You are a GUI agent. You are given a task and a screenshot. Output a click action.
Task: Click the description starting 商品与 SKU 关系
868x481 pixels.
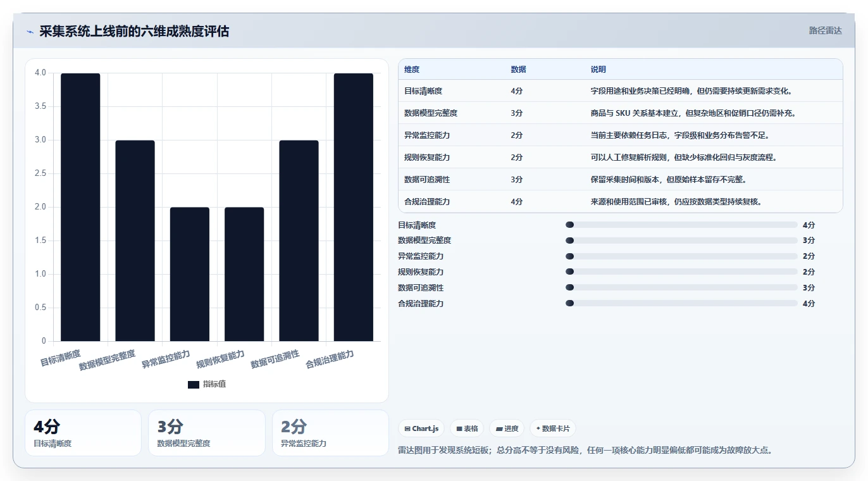pyautogui.click(x=693, y=113)
